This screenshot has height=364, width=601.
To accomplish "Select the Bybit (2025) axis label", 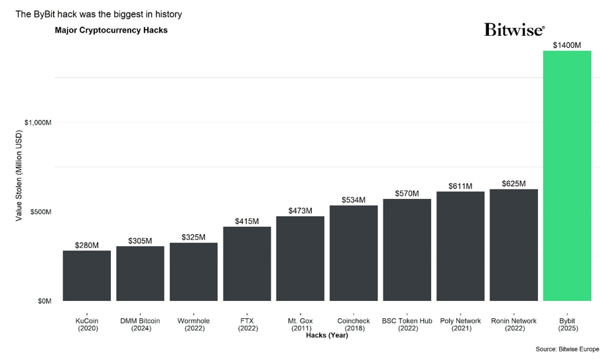I will [567, 324].
